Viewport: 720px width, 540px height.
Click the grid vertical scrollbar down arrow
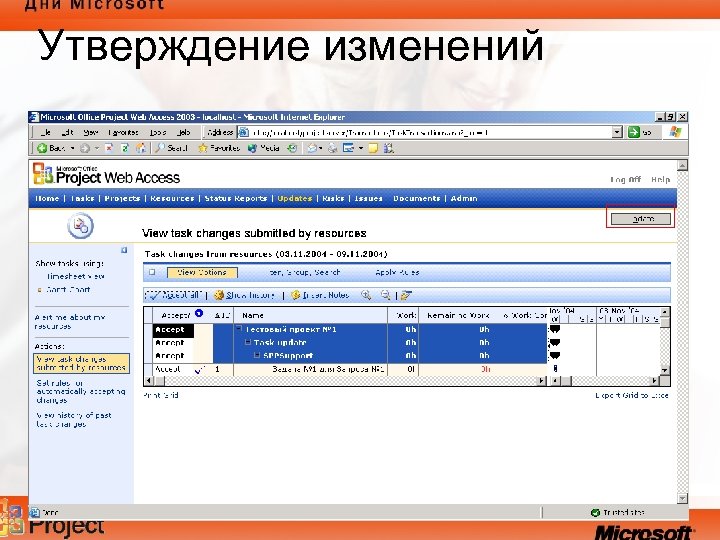click(x=665, y=370)
